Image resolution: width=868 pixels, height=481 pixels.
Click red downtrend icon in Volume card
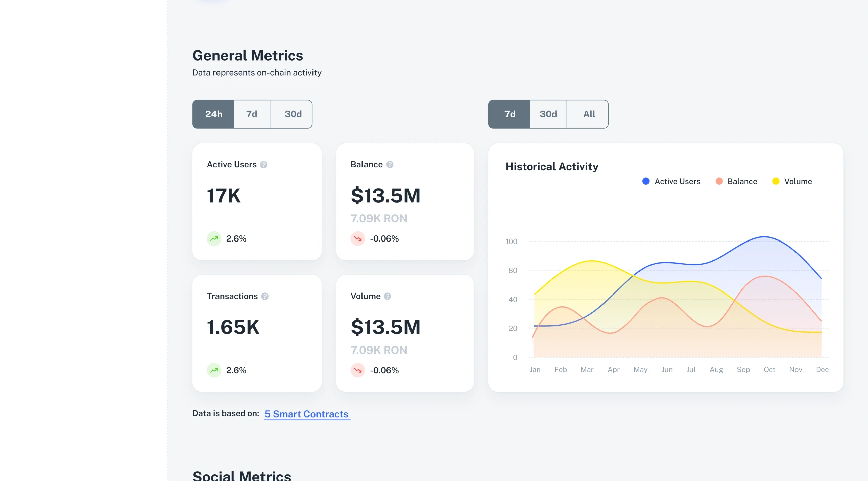coord(358,371)
